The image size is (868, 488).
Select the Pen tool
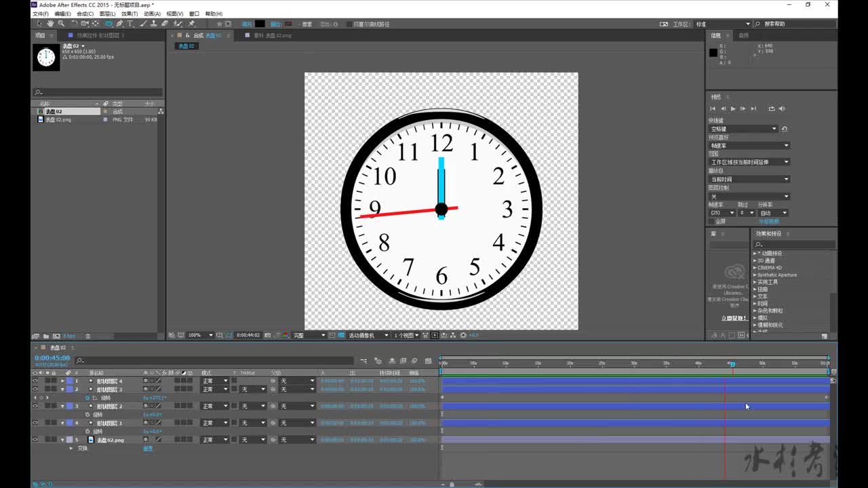[119, 24]
